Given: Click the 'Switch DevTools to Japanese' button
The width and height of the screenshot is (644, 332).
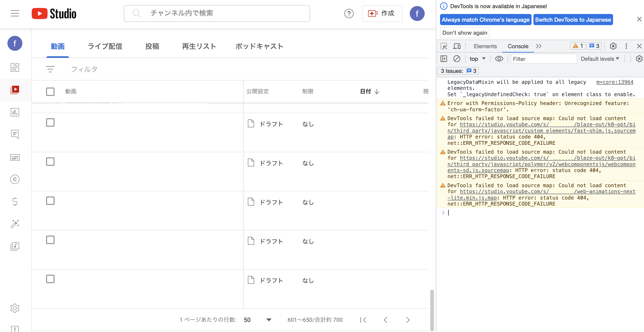Looking at the screenshot, I should click(x=573, y=20).
